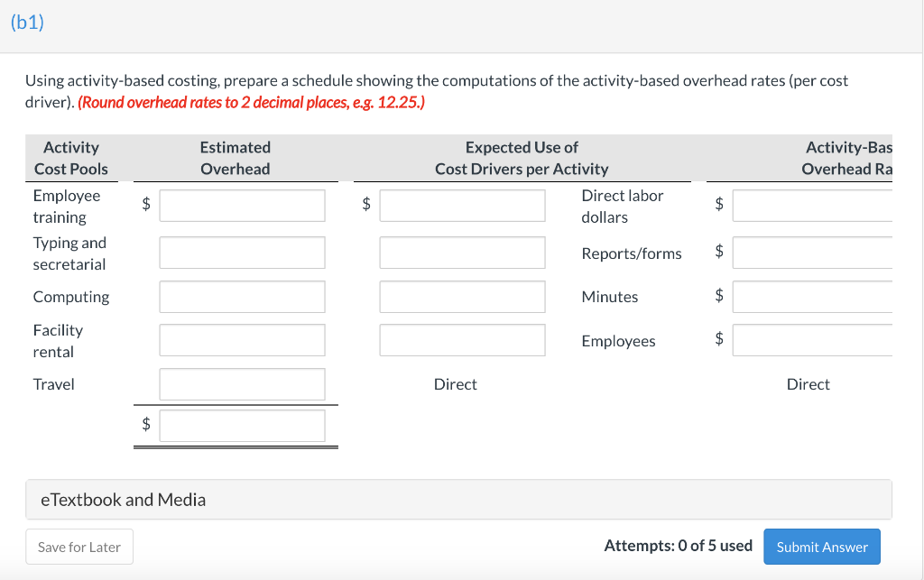Click the Submit Answer button
This screenshot has height=580, width=924.
click(x=821, y=546)
